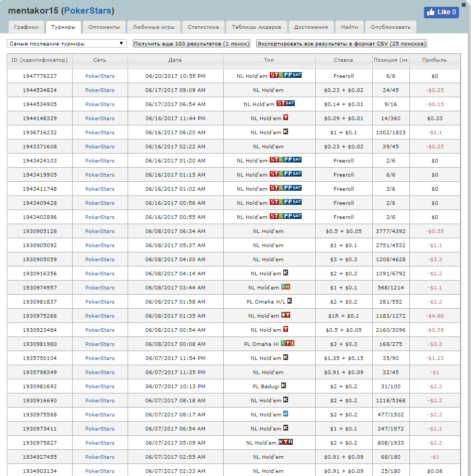Click the K icon in row 1930973411
This screenshot has width=471, height=476.
(285, 428)
